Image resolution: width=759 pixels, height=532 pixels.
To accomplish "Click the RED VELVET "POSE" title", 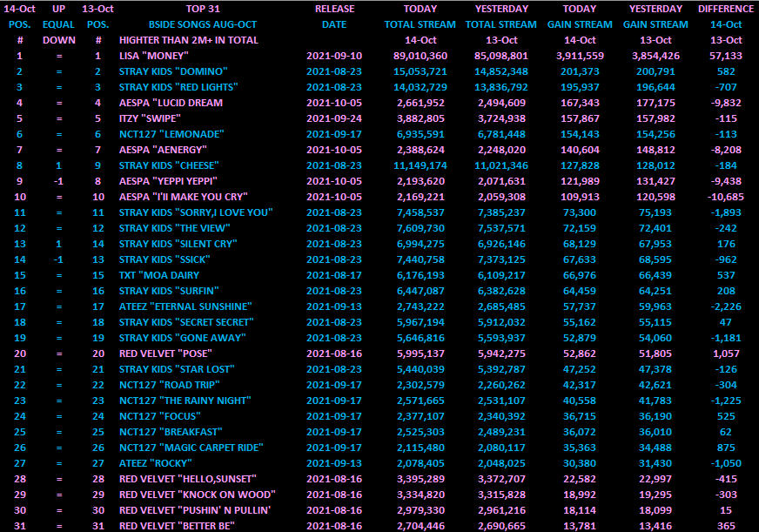I will point(165,354).
